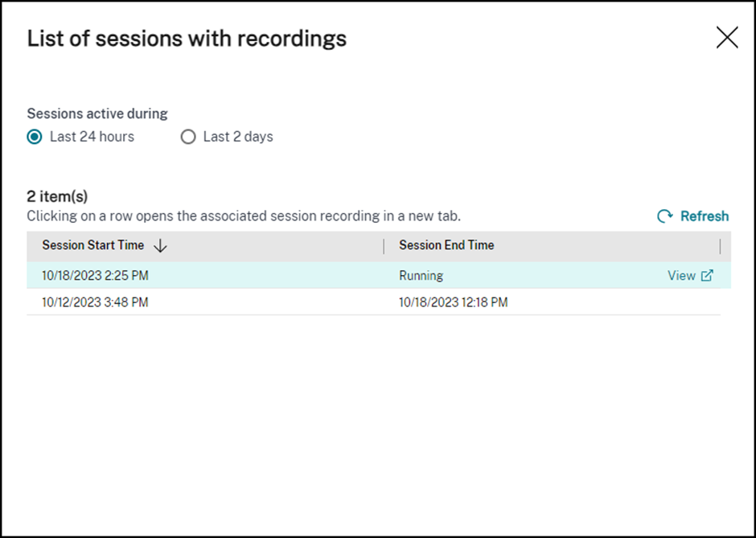This screenshot has height=538, width=756.
Task: Open the recording via the View pop-out icon
Action: pos(709,275)
